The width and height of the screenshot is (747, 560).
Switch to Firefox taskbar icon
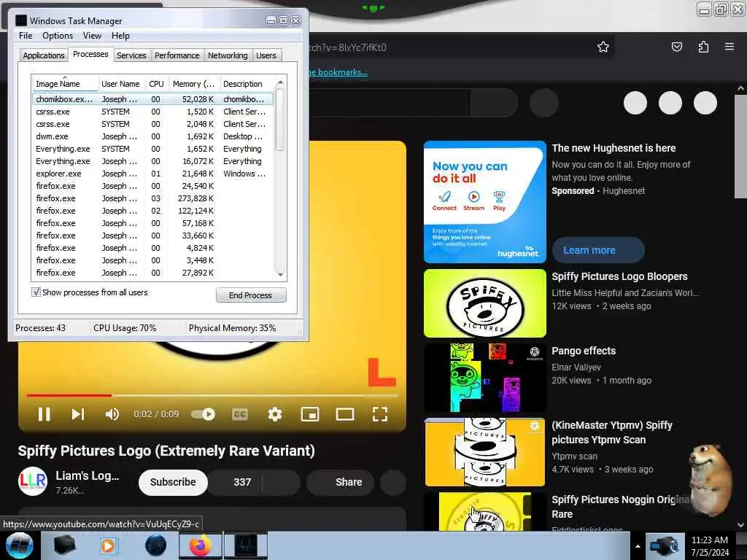click(200, 545)
